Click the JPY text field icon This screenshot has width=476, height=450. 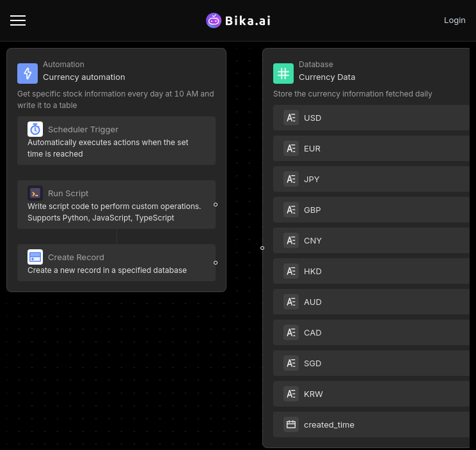[291, 179]
